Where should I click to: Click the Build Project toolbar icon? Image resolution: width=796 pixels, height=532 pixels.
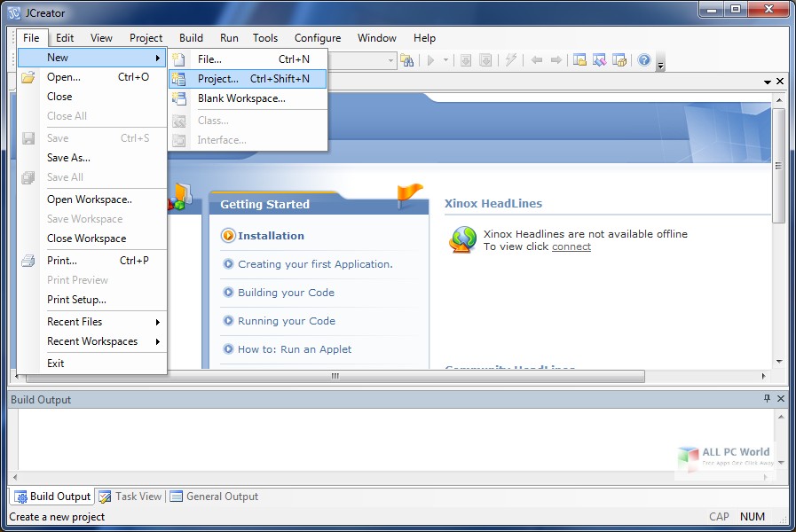point(485,60)
